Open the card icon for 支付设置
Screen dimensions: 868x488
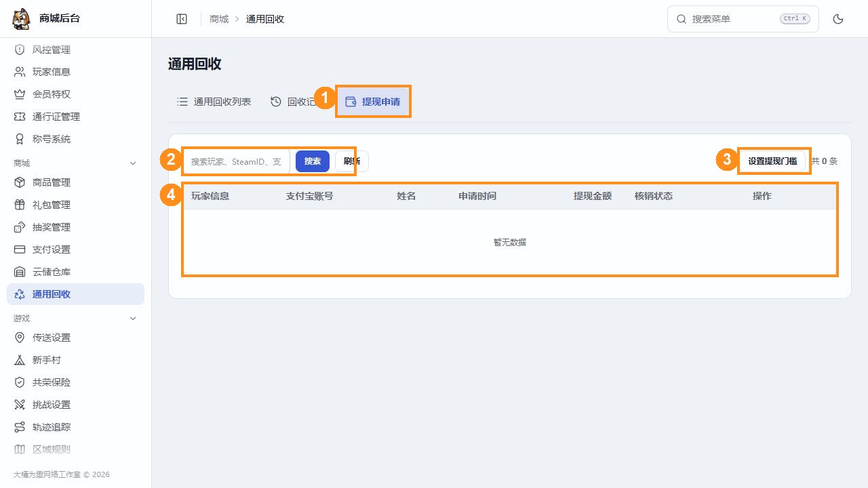pos(20,249)
